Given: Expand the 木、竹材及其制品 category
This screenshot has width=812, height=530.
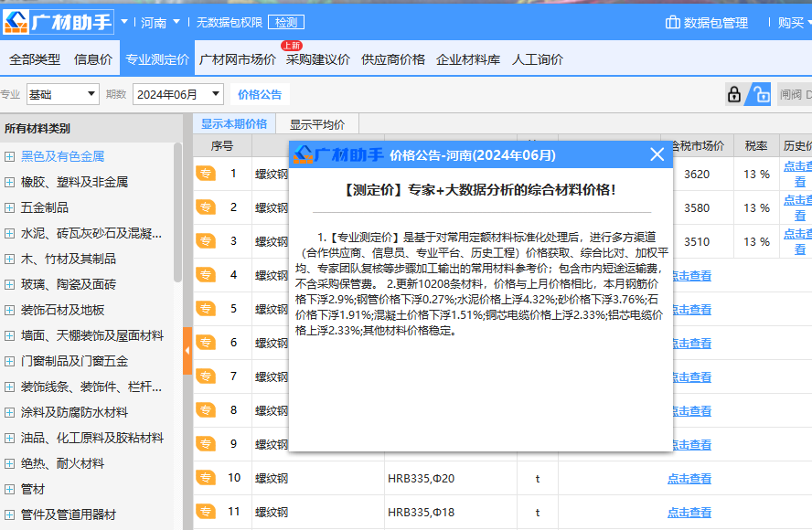Looking at the screenshot, I should (x=9, y=259).
